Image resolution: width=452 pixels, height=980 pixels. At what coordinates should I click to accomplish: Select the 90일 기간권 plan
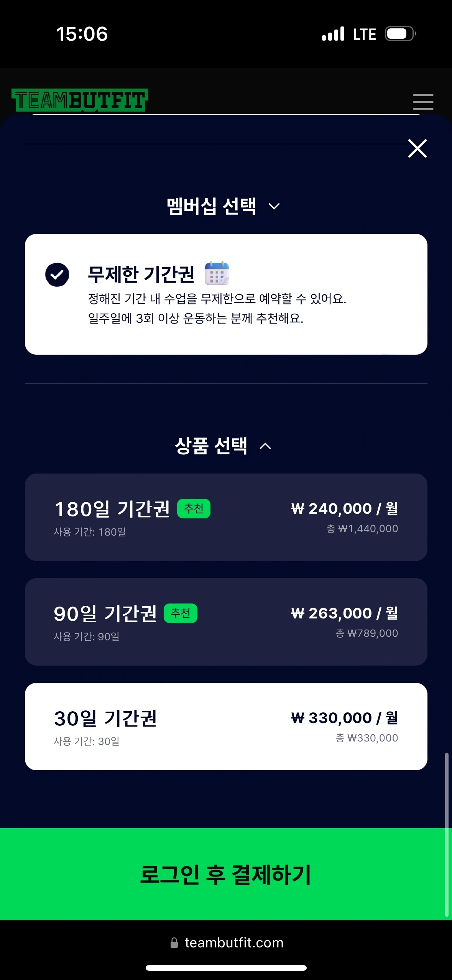226,622
